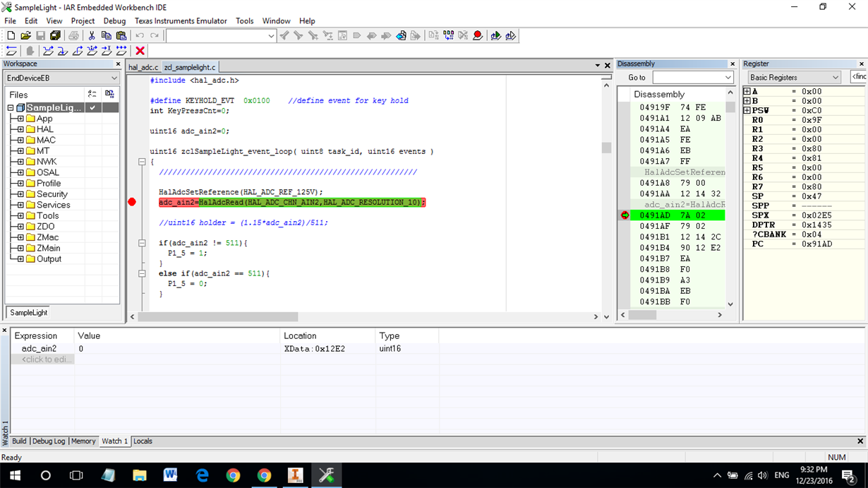Click the Reset debugger toolbar icon
The width and height of the screenshot is (868, 488).
tap(11, 51)
